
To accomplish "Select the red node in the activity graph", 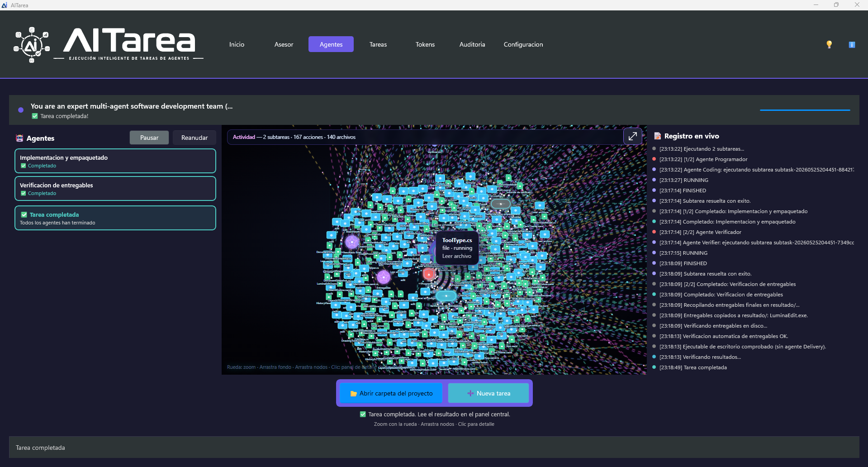I will [428, 274].
